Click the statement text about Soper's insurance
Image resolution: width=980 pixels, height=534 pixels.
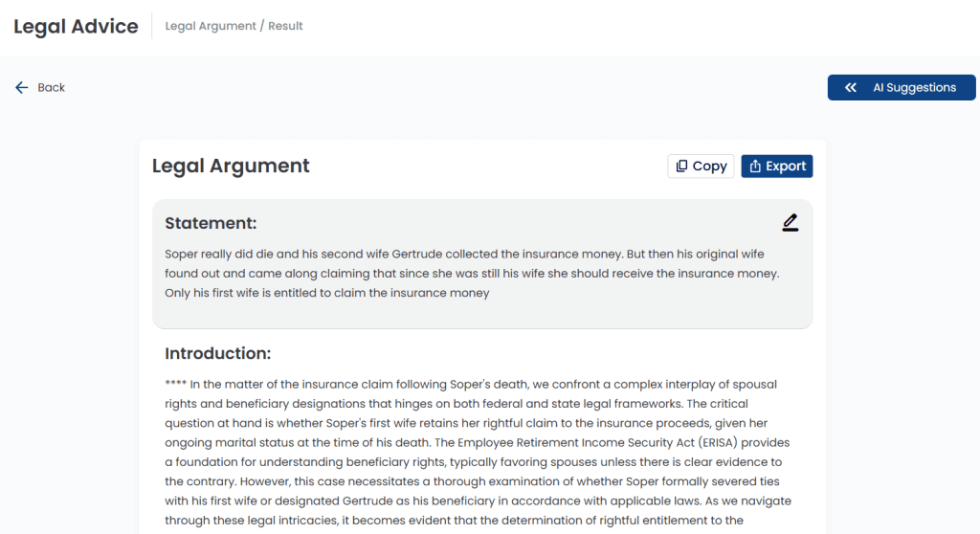click(472, 274)
